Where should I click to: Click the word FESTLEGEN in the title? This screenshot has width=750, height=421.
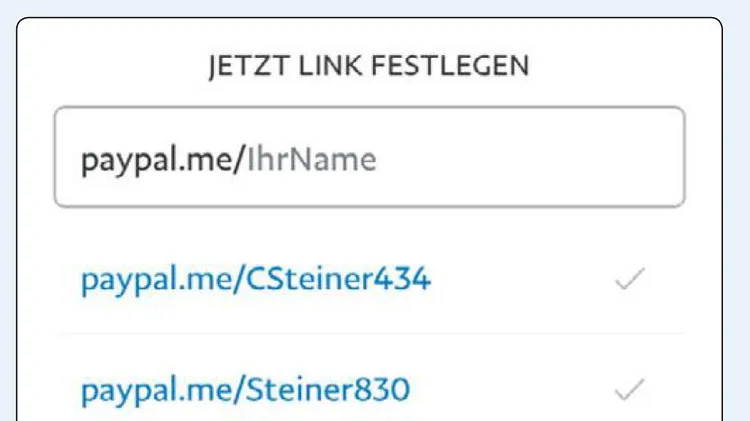point(450,66)
